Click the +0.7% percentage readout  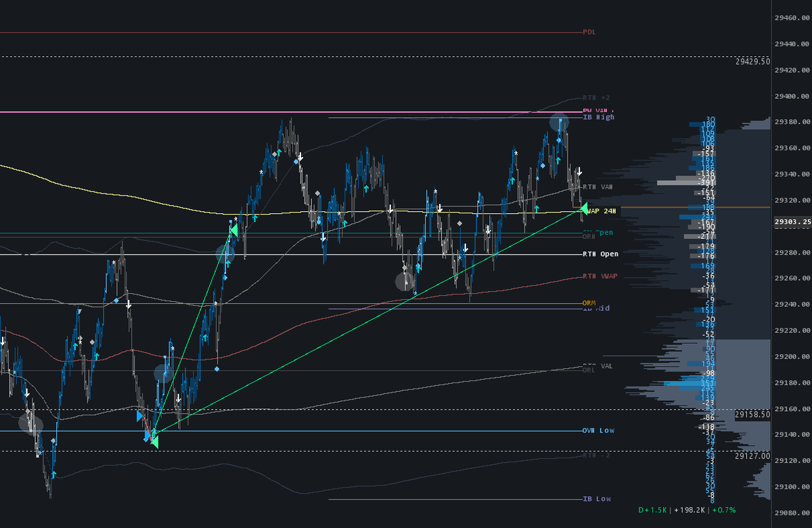725,509
